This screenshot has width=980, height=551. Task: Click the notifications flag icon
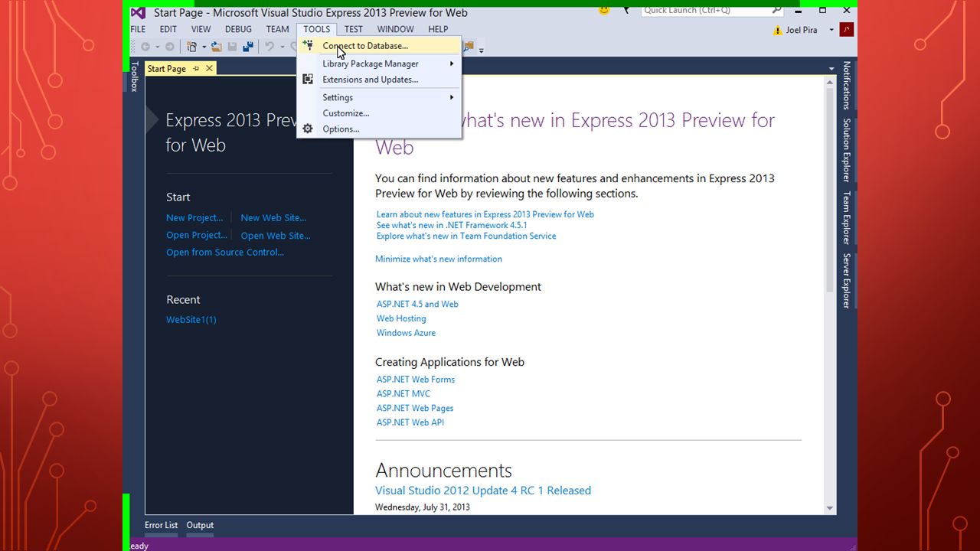tap(626, 10)
